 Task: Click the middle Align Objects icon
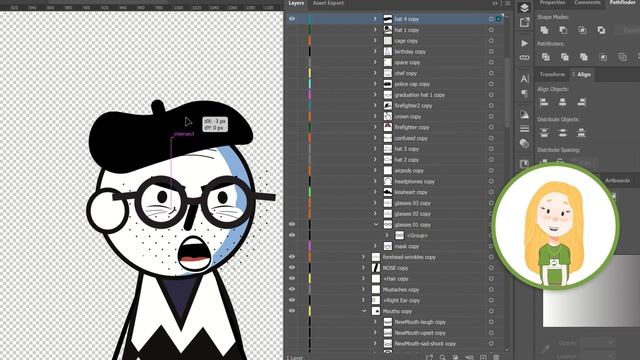[x=562, y=102]
